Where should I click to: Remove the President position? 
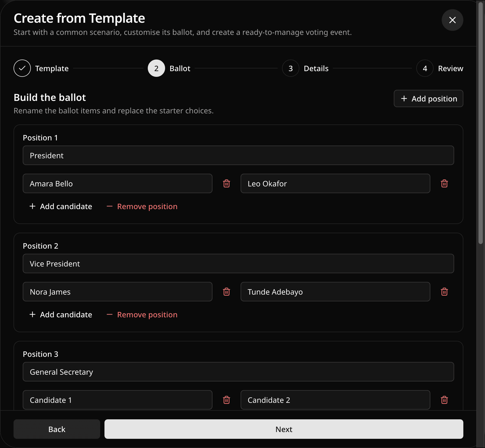[x=142, y=206]
